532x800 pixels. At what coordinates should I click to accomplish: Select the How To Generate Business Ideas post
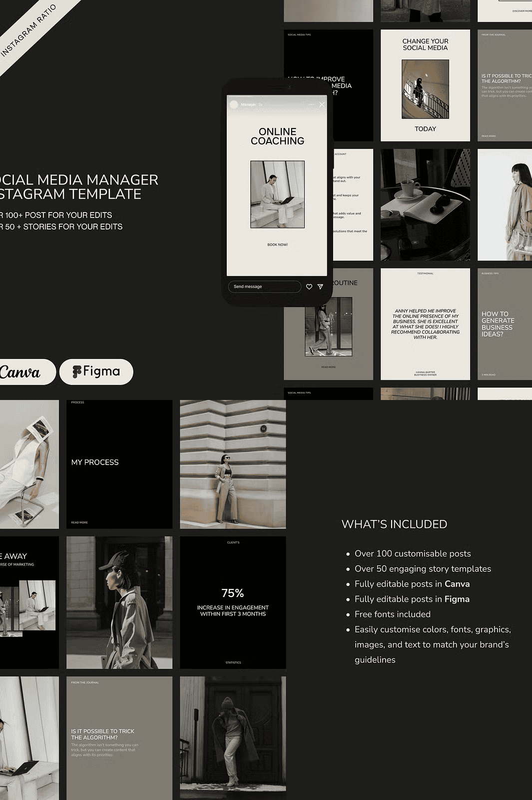click(505, 324)
